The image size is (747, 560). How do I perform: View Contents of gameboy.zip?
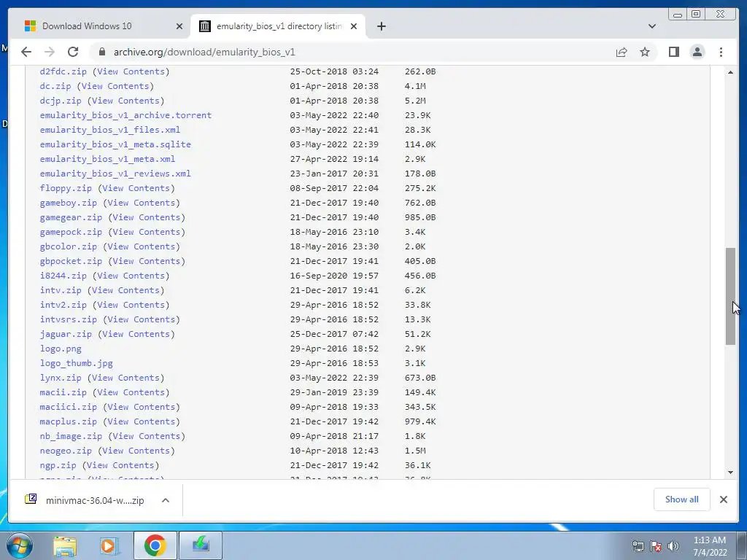(x=141, y=203)
